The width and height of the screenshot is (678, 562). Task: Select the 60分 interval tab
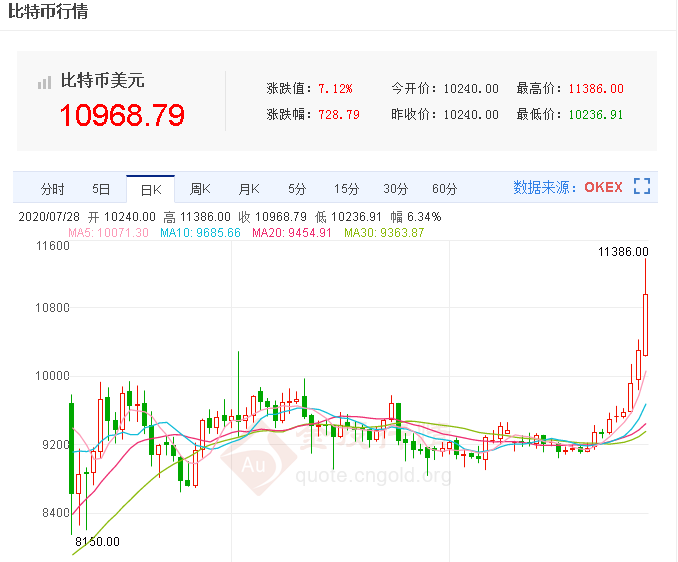coord(445,189)
